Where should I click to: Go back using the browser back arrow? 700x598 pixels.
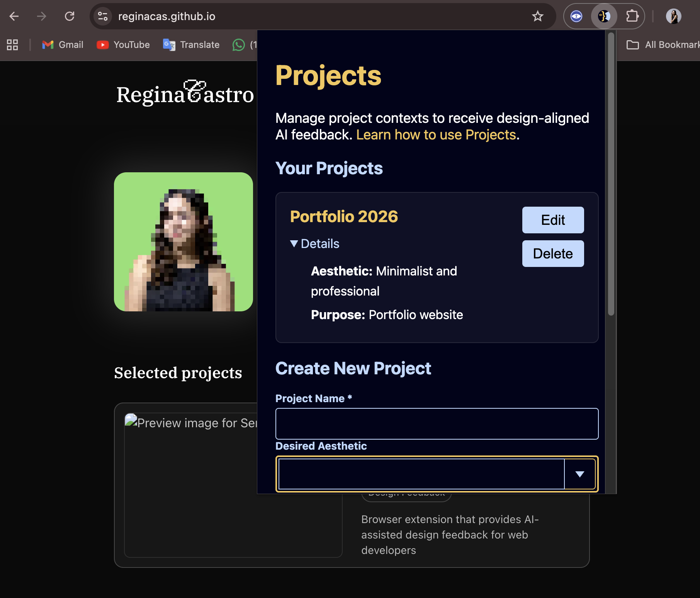[14, 16]
